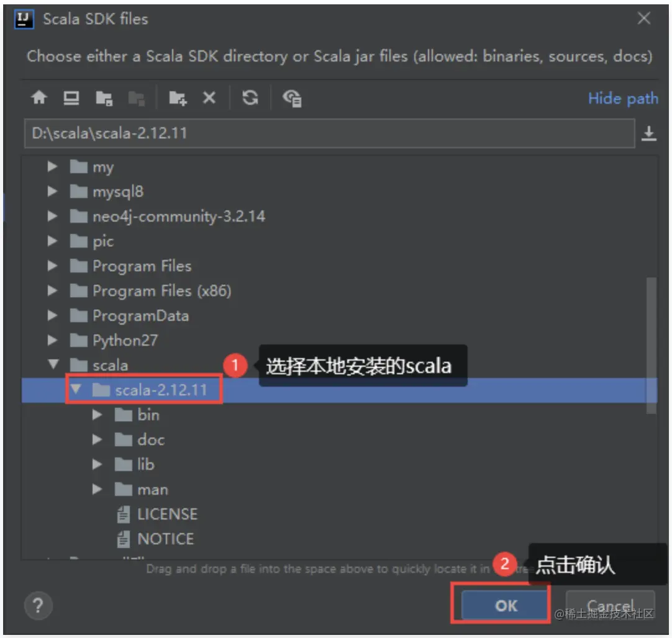
Task: Select the lib subfolder
Action: [x=135, y=465]
